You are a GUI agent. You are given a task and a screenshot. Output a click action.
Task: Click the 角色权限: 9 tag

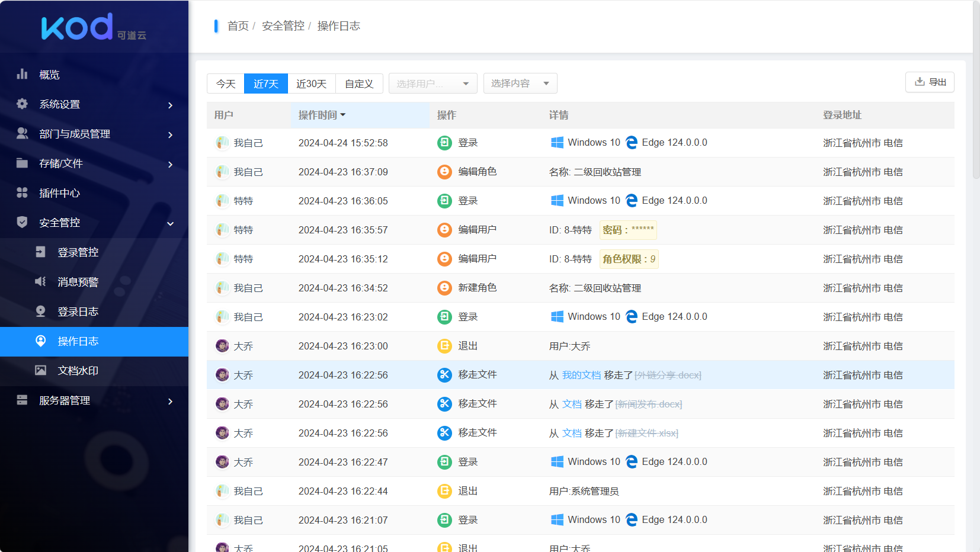point(629,259)
